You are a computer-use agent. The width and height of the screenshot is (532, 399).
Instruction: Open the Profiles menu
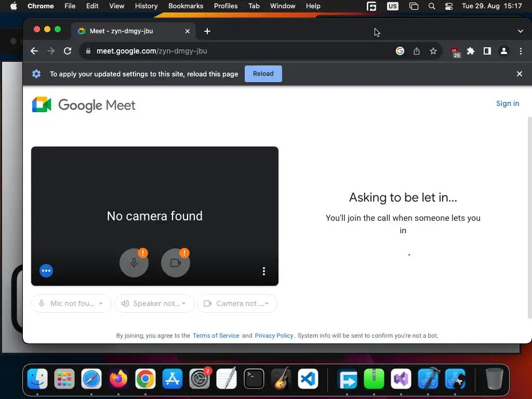[x=225, y=6]
